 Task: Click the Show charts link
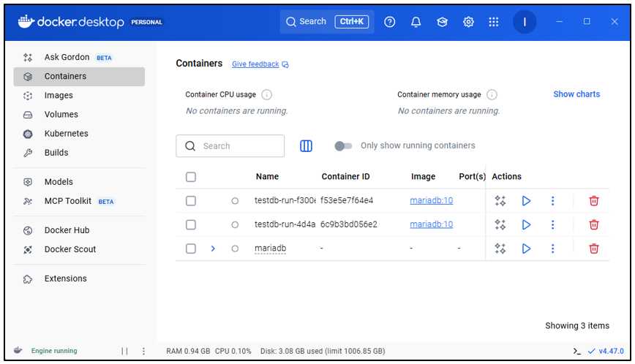[x=576, y=94]
